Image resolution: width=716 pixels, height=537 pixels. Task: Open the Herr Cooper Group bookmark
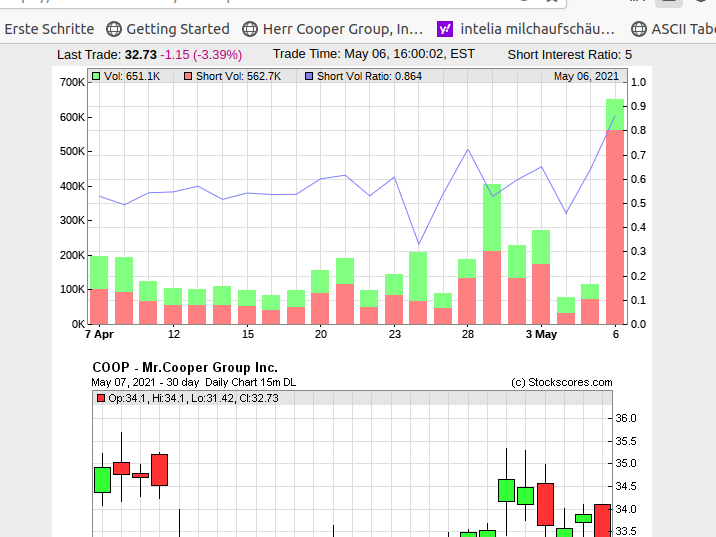332,29
